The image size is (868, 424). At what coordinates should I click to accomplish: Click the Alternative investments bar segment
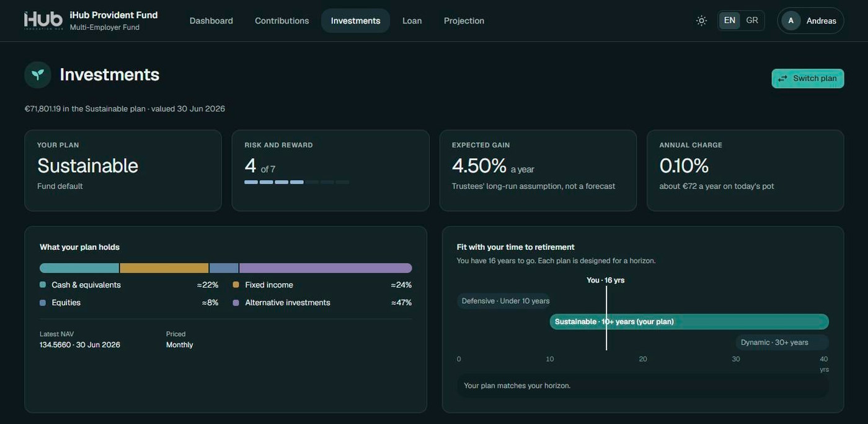(x=325, y=268)
